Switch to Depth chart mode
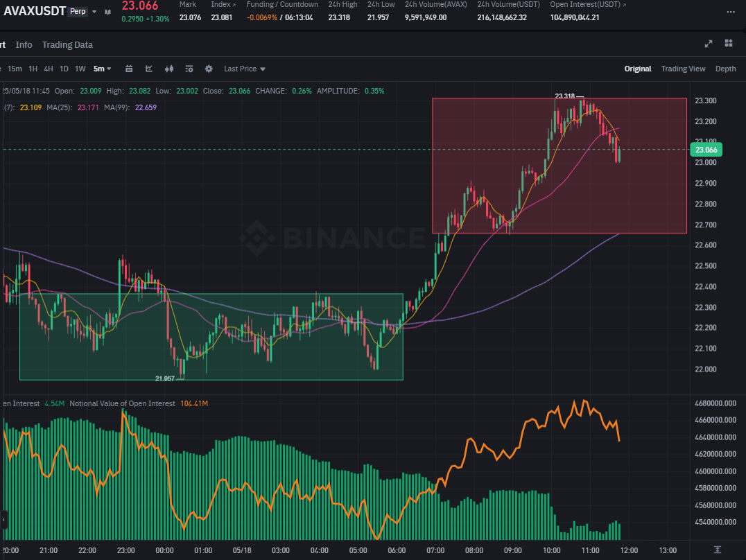746x560 pixels. pyautogui.click(x=725, y=69)
